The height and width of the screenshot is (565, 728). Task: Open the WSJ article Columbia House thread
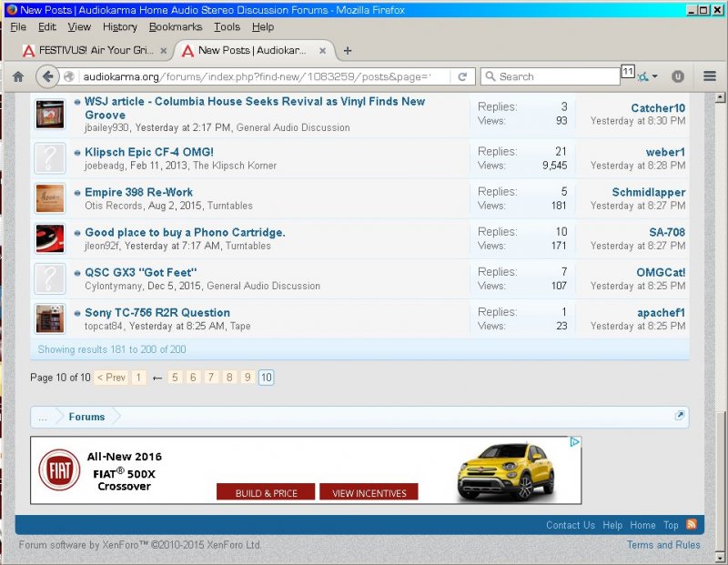pos(255,108)
